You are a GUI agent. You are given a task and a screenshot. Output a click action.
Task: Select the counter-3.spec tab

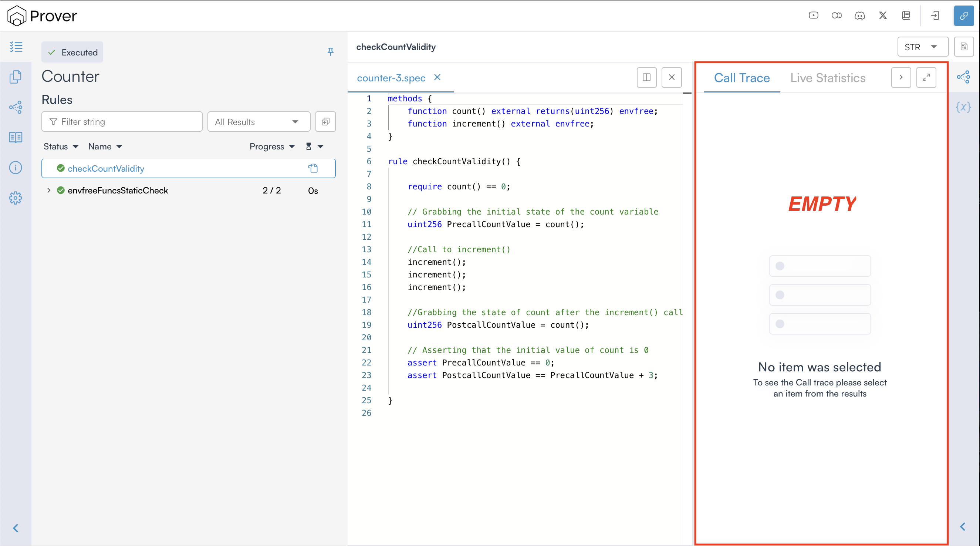coord(391,78)
